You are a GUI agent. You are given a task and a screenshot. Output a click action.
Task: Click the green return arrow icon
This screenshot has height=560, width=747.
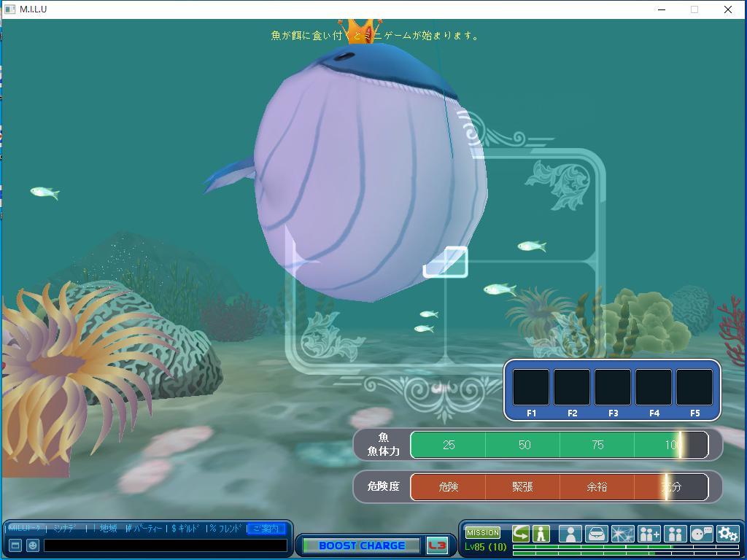click(521, 533)
